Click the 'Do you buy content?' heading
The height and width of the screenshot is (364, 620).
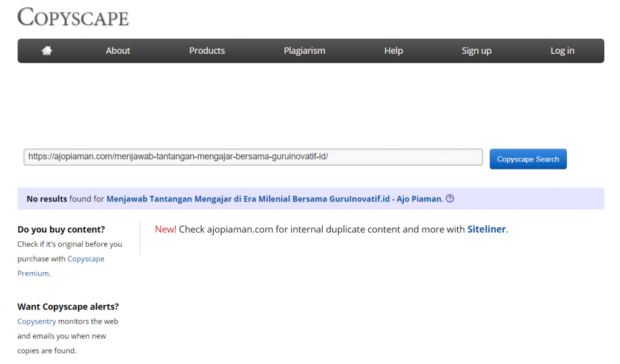[61, 229]
